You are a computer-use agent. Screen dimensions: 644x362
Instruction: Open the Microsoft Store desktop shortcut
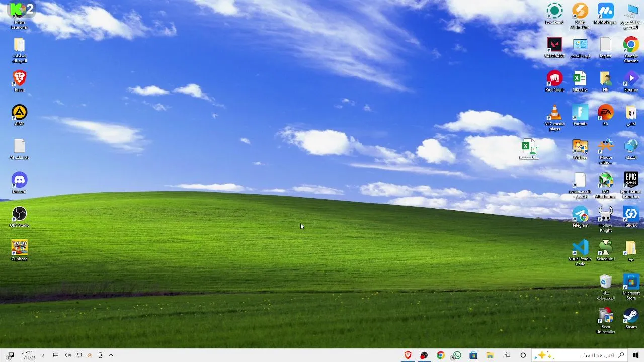click(x=631, y=287)
